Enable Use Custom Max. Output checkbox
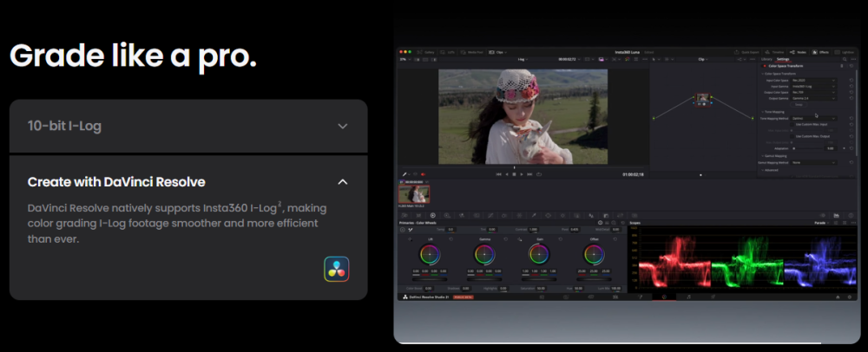Screen dimensions: 868x352 tap(793, 136)
